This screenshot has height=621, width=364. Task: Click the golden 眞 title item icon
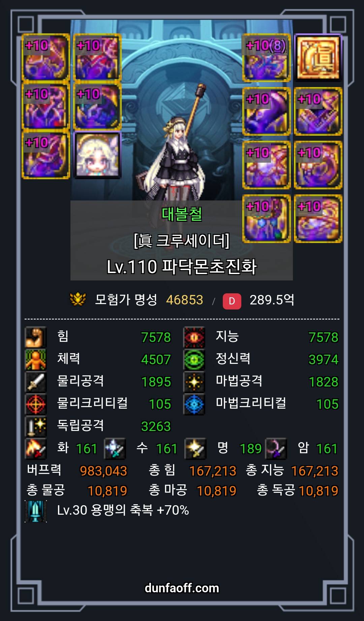coord(318,58)
